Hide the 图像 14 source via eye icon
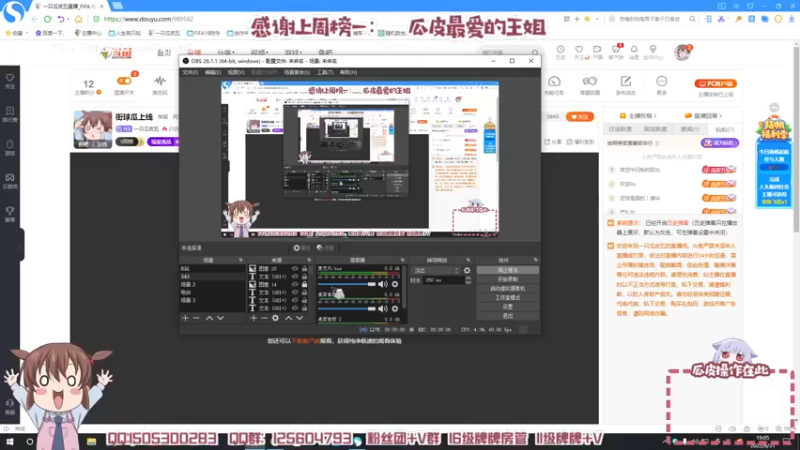Viewport: 800px width, 450px height. click(295, 284)
